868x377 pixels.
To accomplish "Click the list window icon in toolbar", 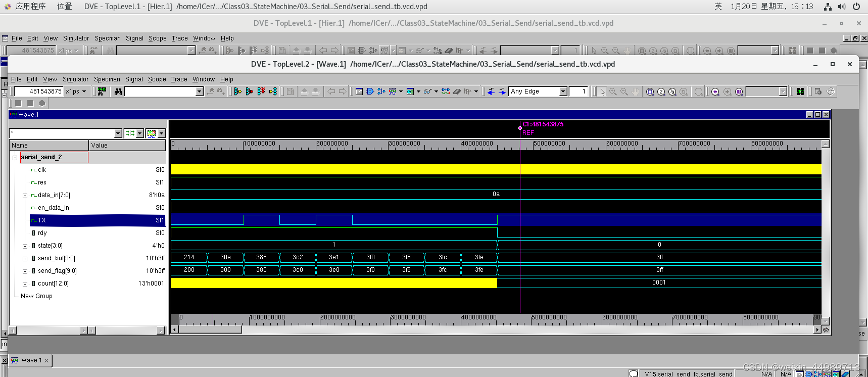I will click(410, 91).
